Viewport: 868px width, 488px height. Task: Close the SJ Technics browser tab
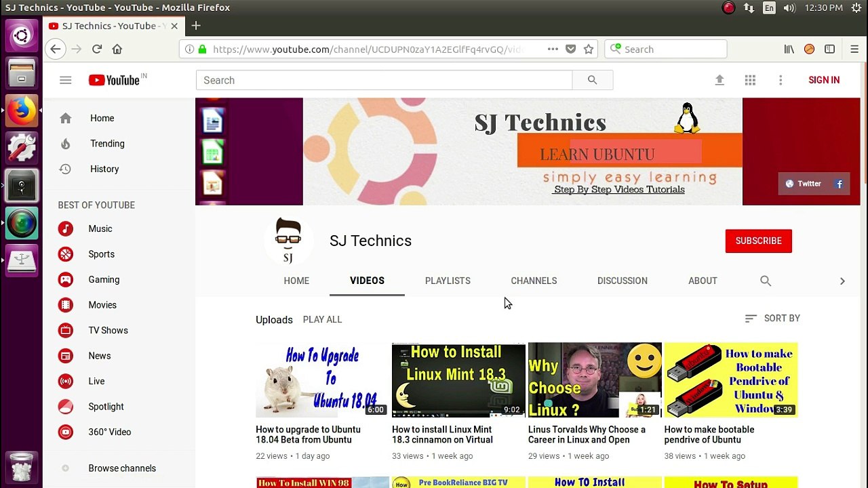(174, 26)
